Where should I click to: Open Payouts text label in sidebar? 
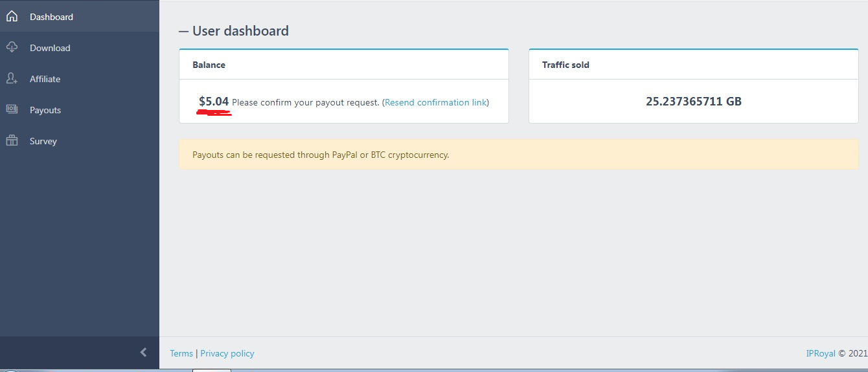[45, 110]
